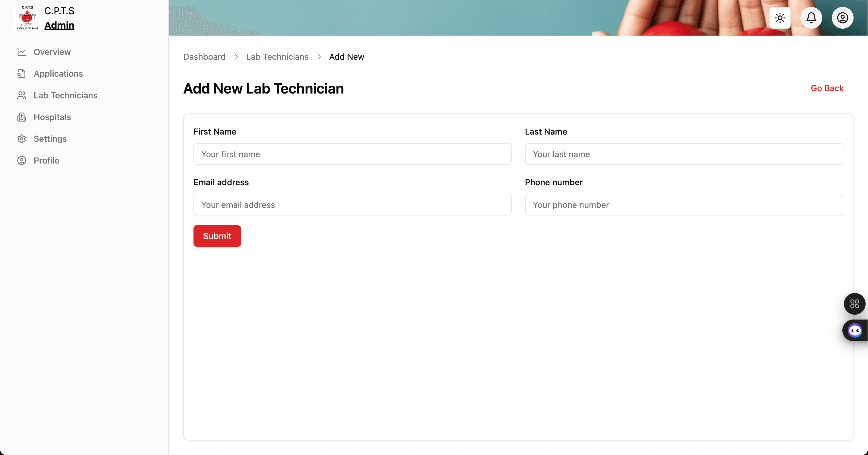Open the user account avatar icon
Viewport: 868px width, 455px height.
(842, 18)
